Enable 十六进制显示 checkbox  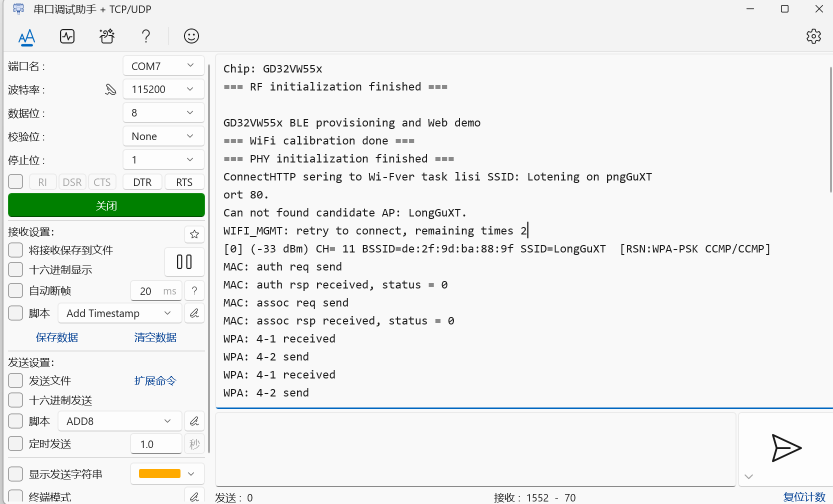[x=15, y=269]
